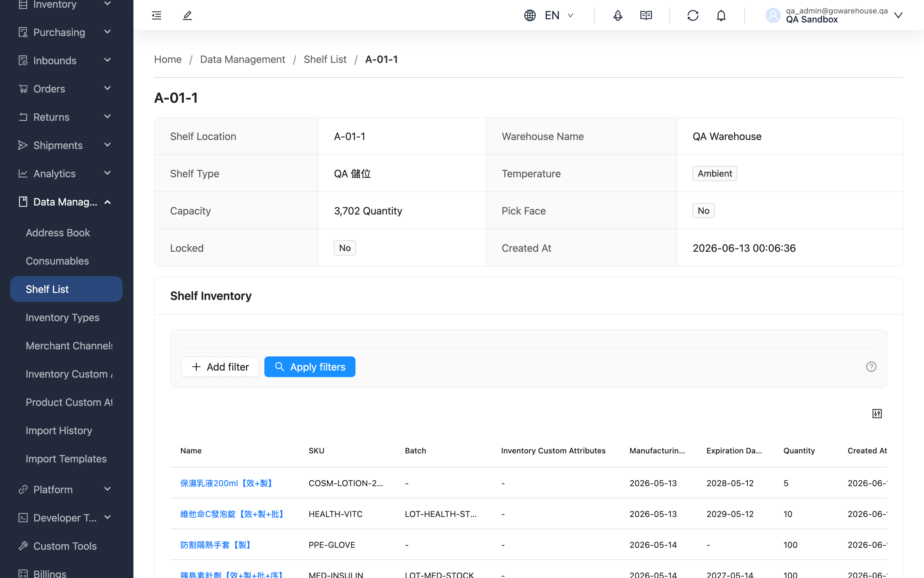Click the PPE-GLOVE SKU cell

[332, 545]
